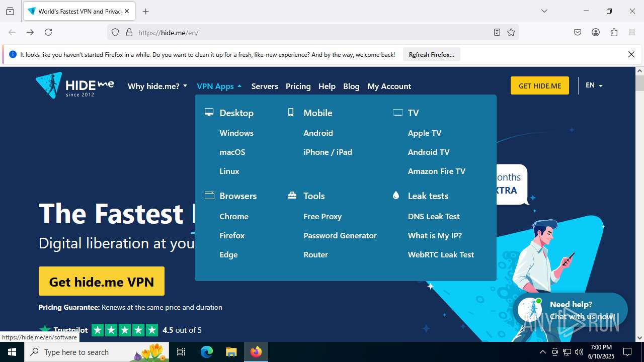This screenshot has height=362, width=644.
Task: Go forward with the browser forward arrow
Action: (x=30, y=32)
